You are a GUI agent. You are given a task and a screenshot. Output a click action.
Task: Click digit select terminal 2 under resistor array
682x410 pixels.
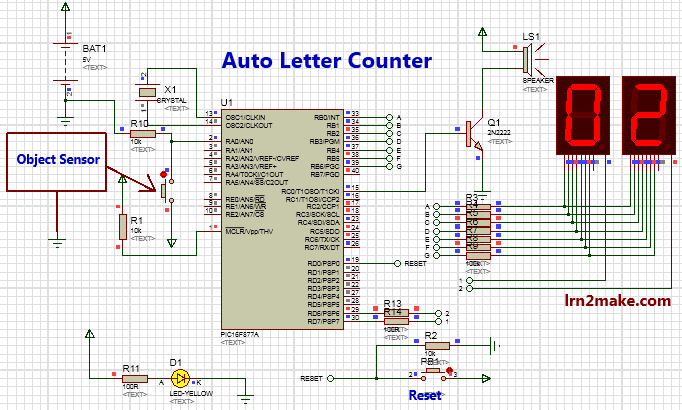469,288
